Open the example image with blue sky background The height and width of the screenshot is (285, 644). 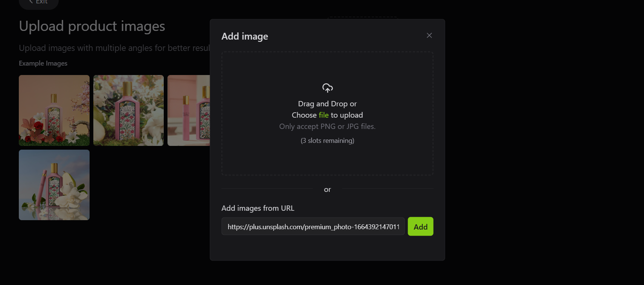(54, 185)
